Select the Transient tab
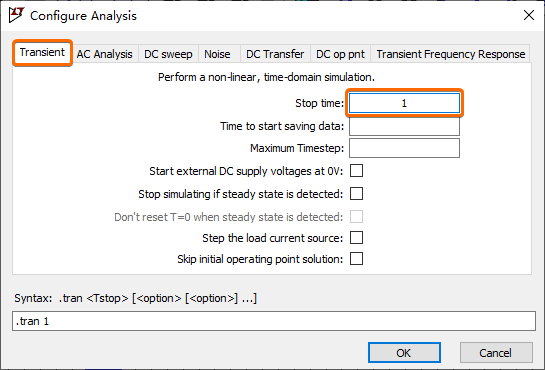This screenshot has height=370, width=545. pyautogui.click(x=42, y=52)
